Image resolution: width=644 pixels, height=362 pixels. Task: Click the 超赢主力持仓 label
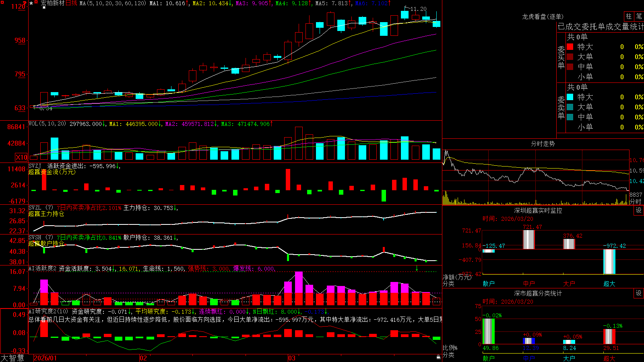click(46, 214)
